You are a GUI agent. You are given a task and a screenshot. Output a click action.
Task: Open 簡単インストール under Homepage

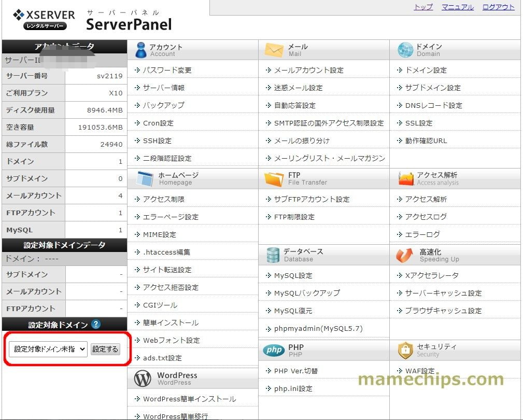[x=171, y=323]
